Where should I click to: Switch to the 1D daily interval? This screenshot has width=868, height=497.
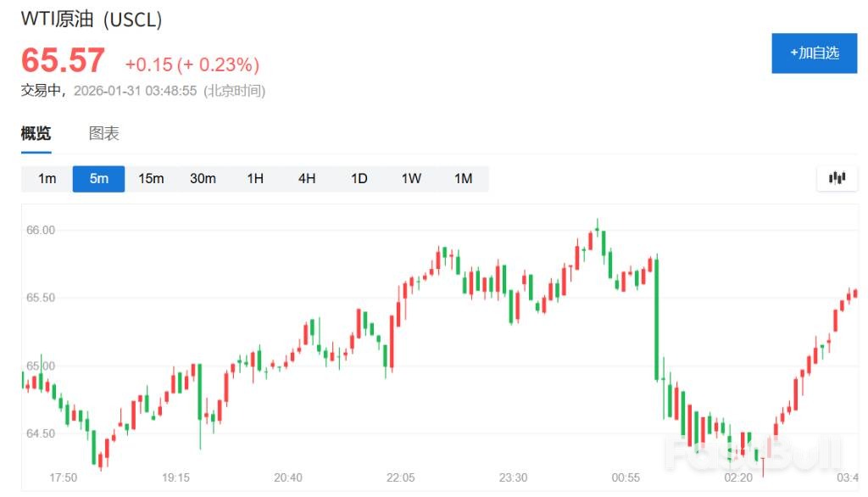click(x=359, y=178)
